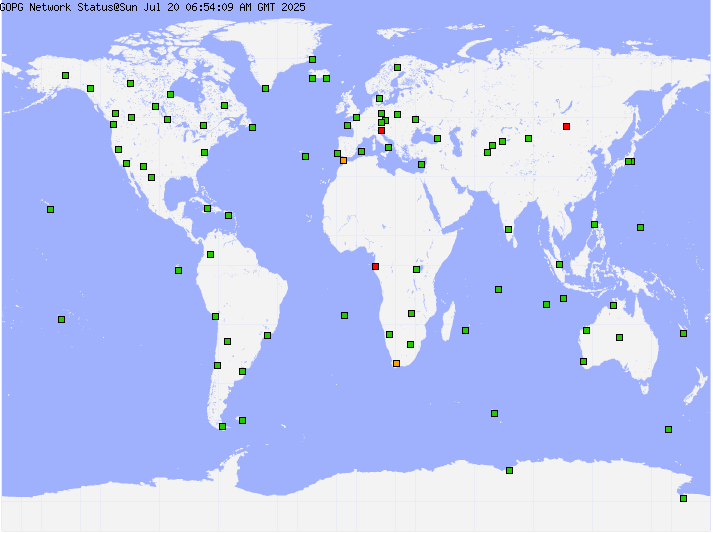Click the 'GOPG Network Status' title text
The height and width of the screenshot is (533, 713).
[x=56, y=7]
